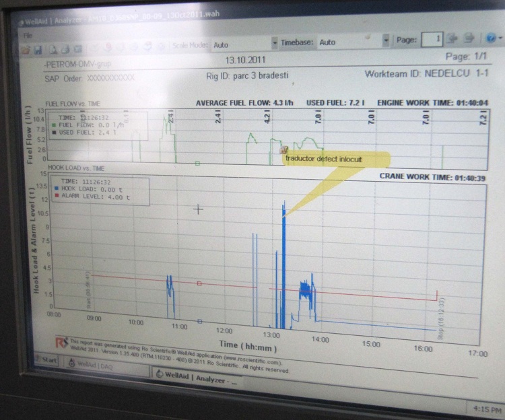Viewport: 505px width, 420px height.
Task: Click the Page number input field
Action: tap(431, 40)
